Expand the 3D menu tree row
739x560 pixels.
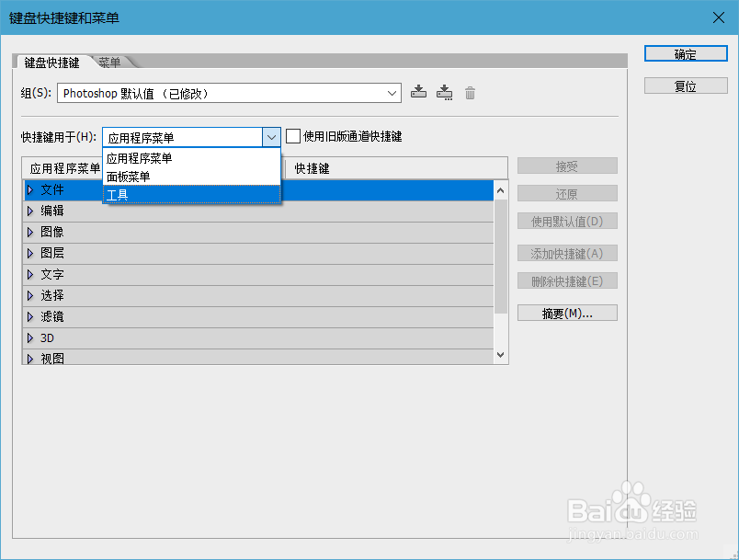pyautogui.click(x=30, y=338)
